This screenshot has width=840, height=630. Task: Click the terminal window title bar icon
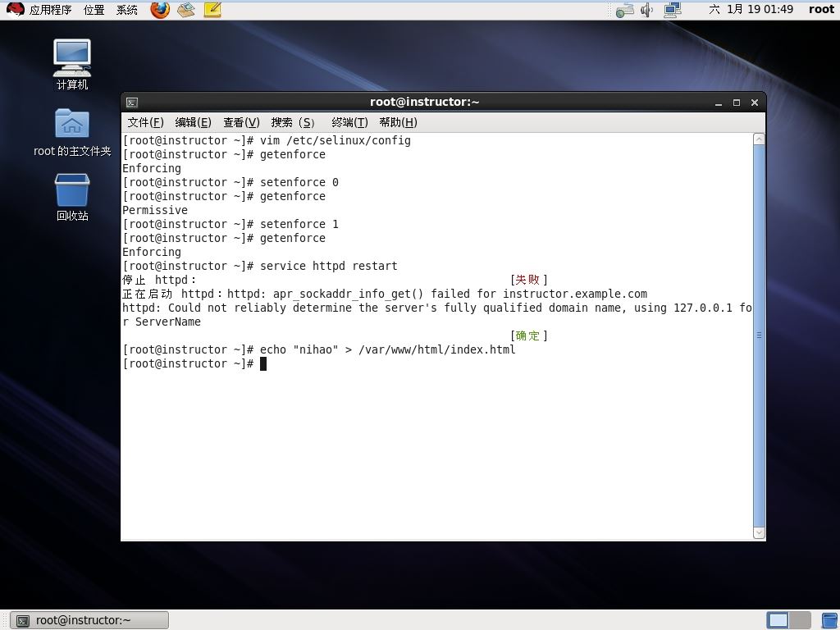pyautogui.click(x=132, y=103)
